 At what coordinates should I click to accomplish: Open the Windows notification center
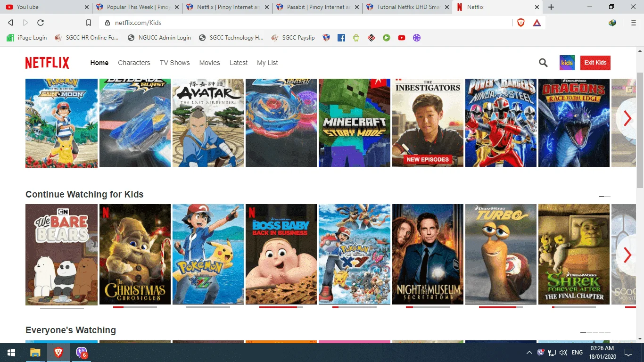tap(628, 353)
